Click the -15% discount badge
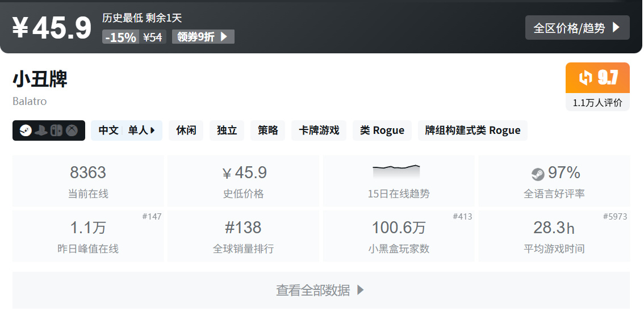 (121, 37)
